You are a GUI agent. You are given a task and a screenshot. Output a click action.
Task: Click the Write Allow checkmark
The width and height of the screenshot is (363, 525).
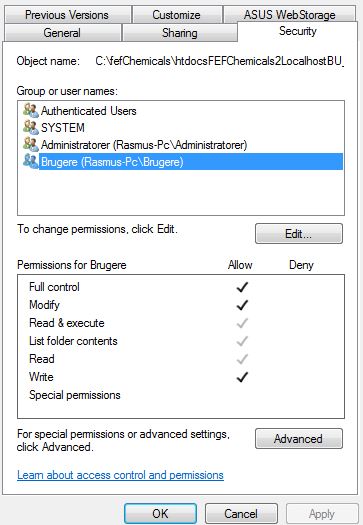pyautogui.click(x=242, y=377)
